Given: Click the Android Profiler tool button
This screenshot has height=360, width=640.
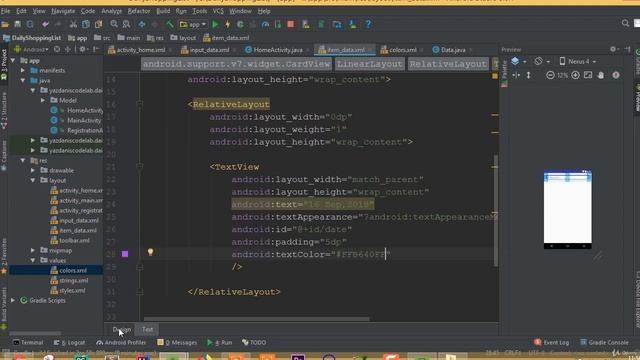Looking at the screenshot, I should coord(121,342).
